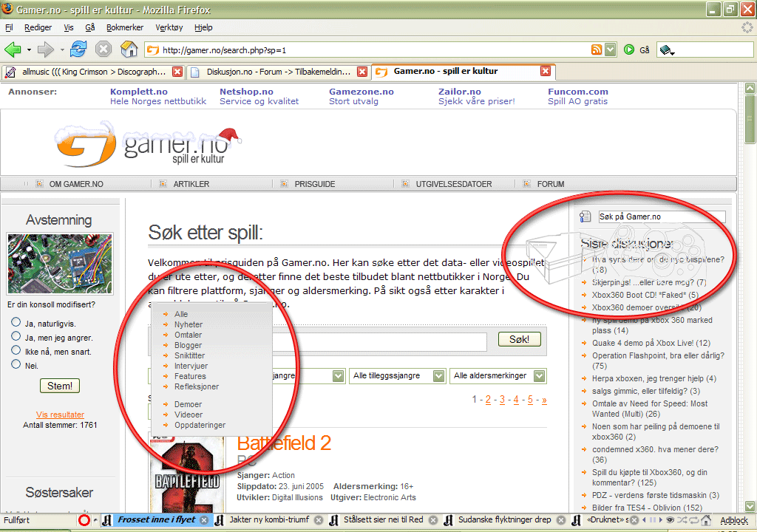Expand the address bar URL history dropdown
Image resolution: width=757 pixels, height=532 pixels.
[611, 50]
